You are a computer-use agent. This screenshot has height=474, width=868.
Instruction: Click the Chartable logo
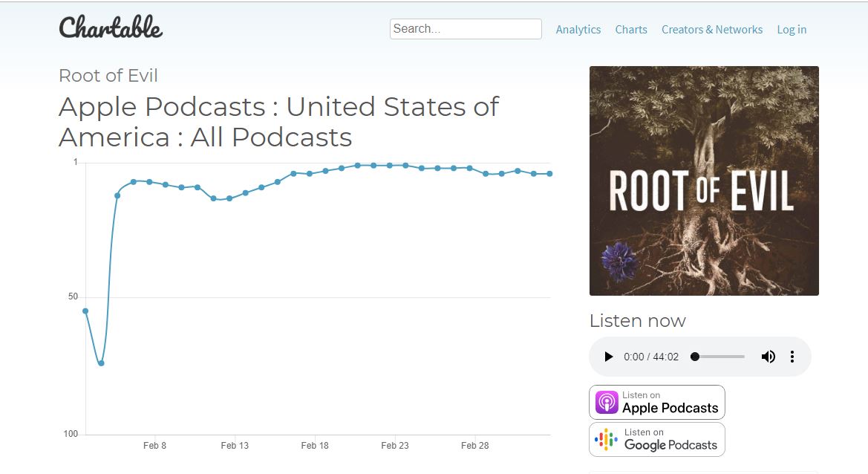tap(111, 28)
